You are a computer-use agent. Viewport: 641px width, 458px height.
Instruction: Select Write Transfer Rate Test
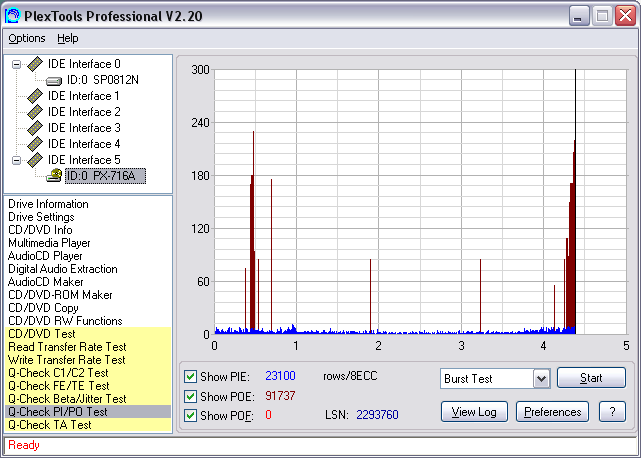(88, 360)
